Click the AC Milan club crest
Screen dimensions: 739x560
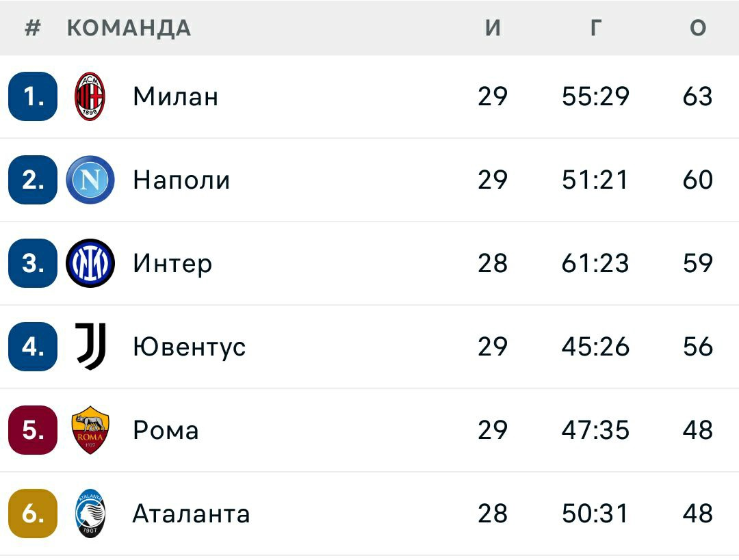pos(90,96)
